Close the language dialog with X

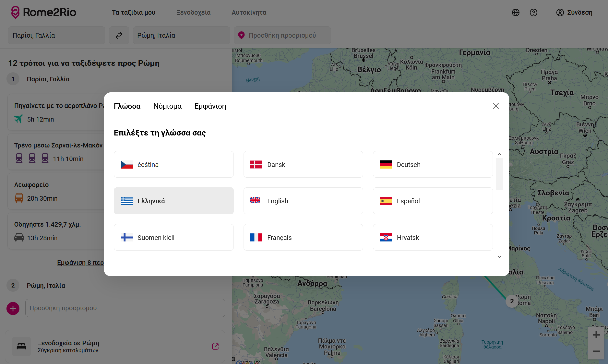tap(496, 106)
